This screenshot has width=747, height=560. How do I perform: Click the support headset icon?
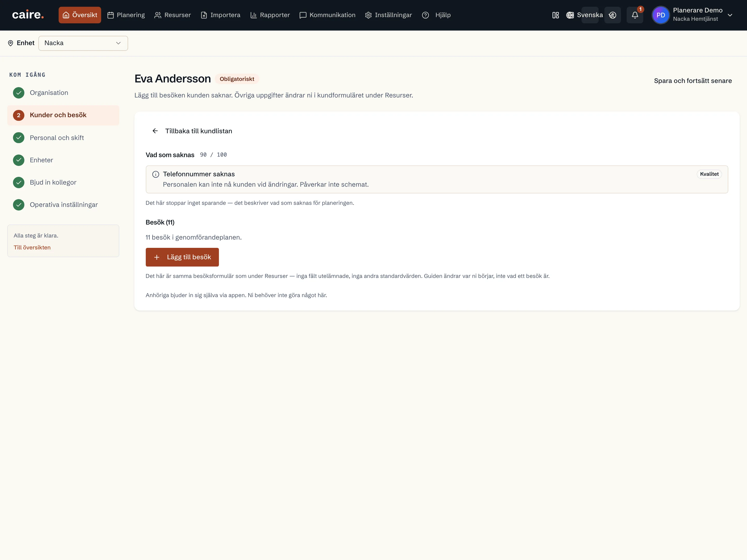click(x=612, y=15)
